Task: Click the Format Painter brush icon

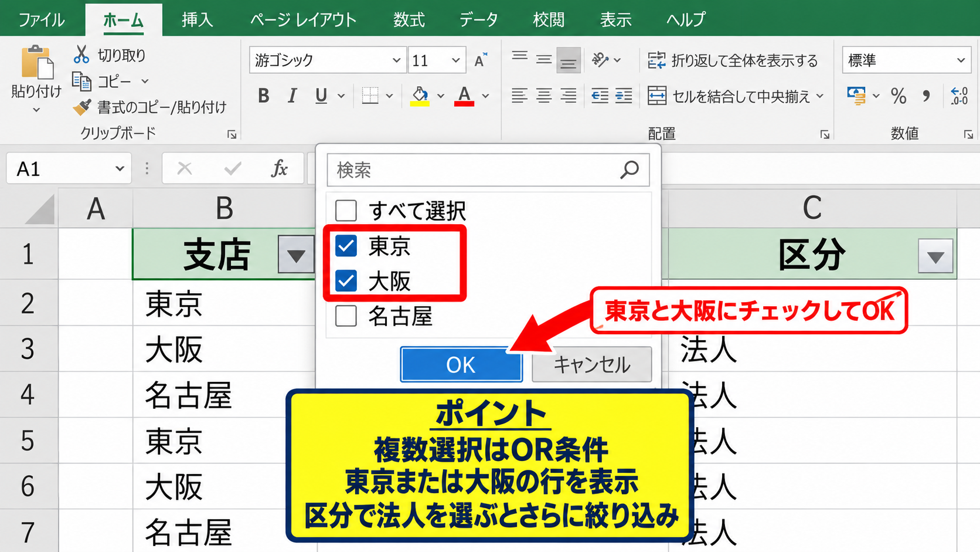Action: pyautogui.click(x=81, y=107)
